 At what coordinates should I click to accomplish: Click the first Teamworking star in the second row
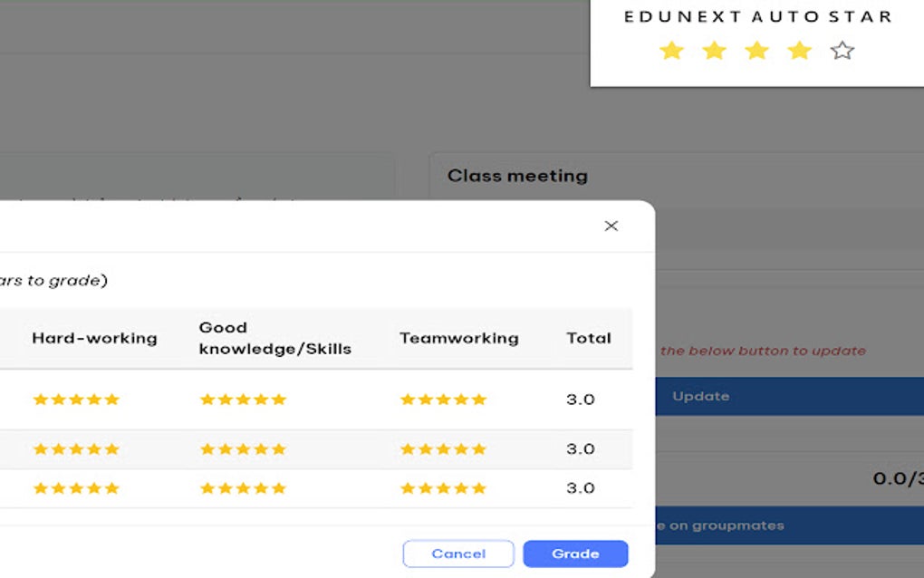(x=406, y=448)
